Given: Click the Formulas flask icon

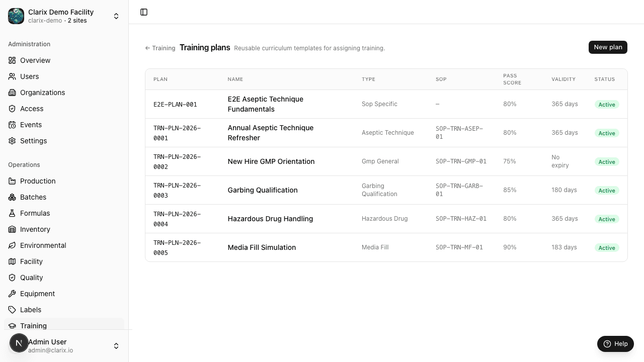Looking at the screenshot, I should tap(12, 213).
